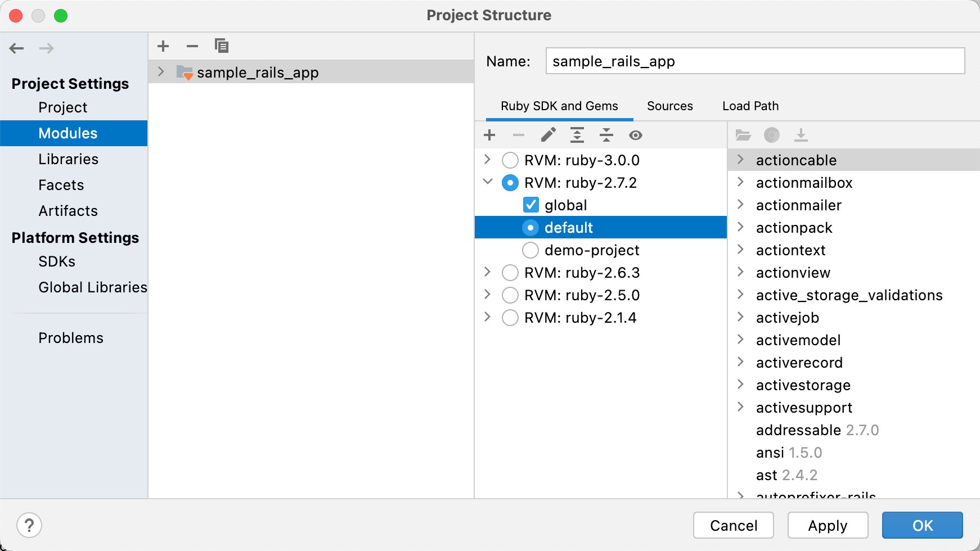Viewport: 980px width, 551px height.
Task: Collapse the RVM: ruby-2.7.2 node
Action: point(488,182)
